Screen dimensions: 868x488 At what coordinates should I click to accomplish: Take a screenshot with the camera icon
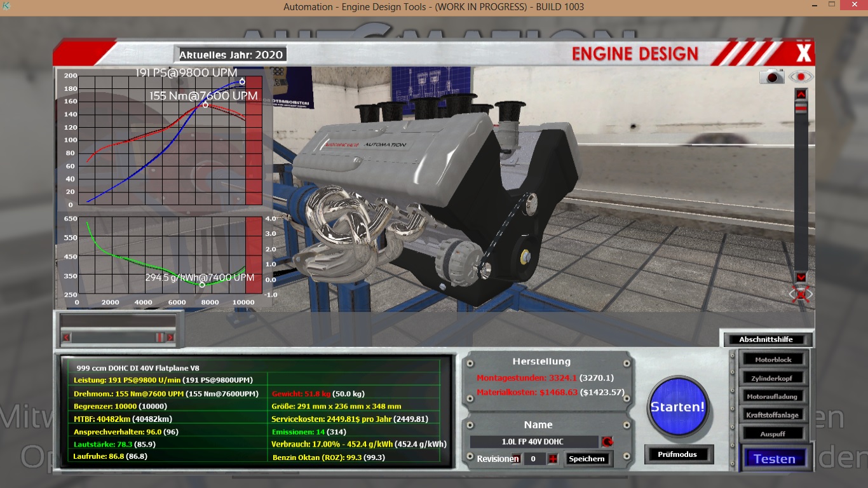[x=773, y=77]
